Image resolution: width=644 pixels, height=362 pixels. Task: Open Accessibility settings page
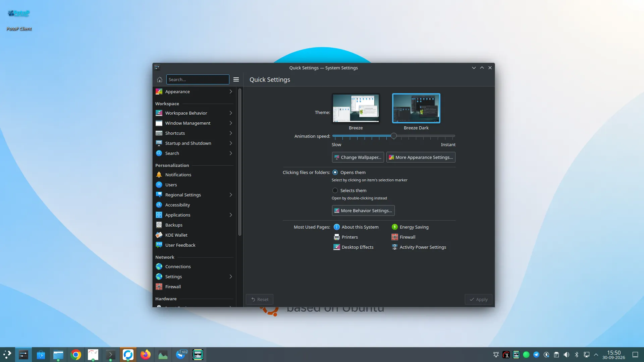tap(194, 205)
